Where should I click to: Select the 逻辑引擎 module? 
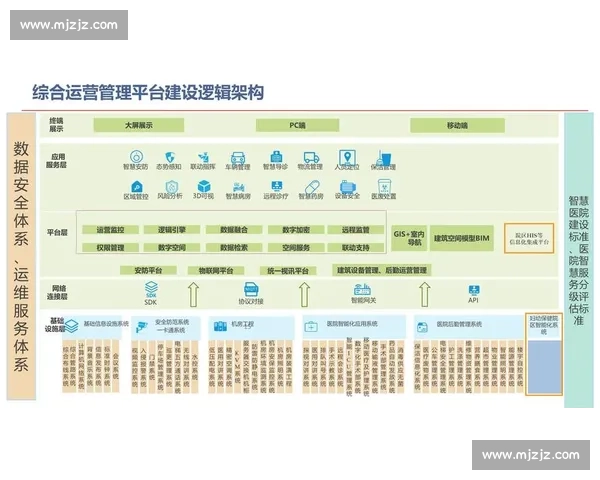pos(172,230)
